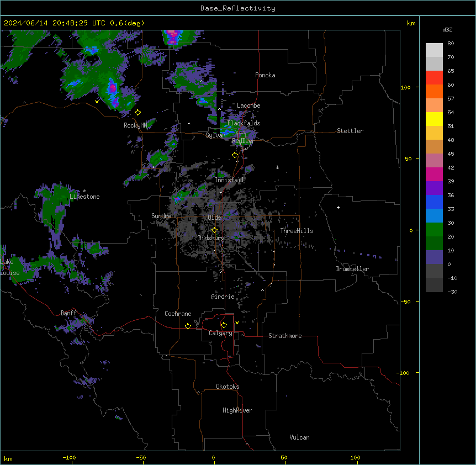The width and height of the screenshot is (476, 465).
Task: Click the Cochrane town label
Action: 178,314
